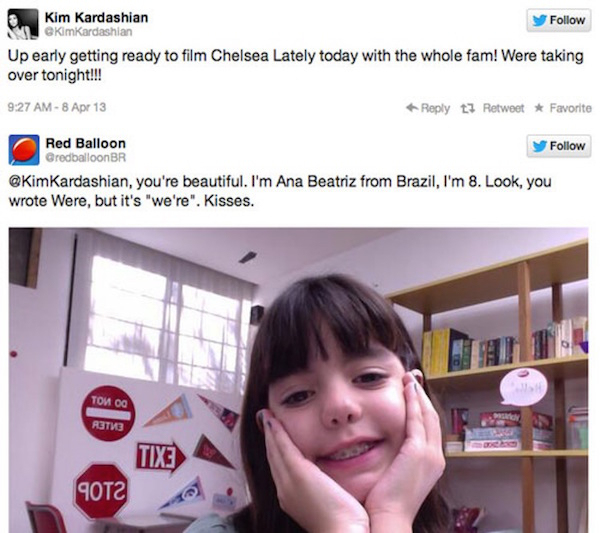Open the @KimKardashian handle under the name

[88, 32]
